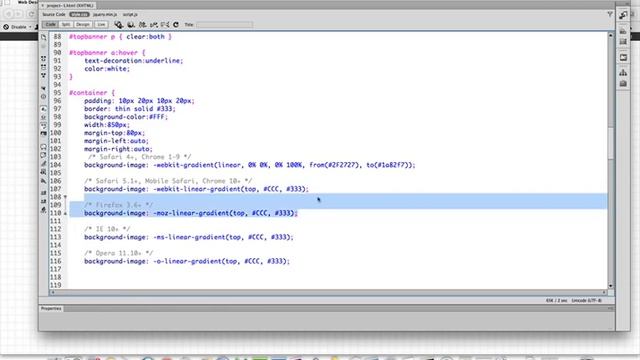The width and height of the screenshot is (640, 360).
Task: Click Apply Comment speech-bubble icon
Action: tap(44, 147)
